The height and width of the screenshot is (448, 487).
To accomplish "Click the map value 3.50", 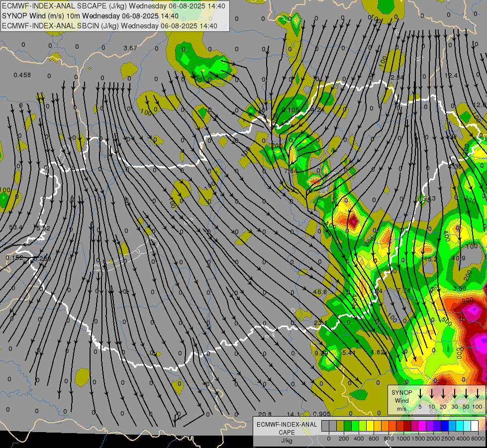I will point(459,288).
